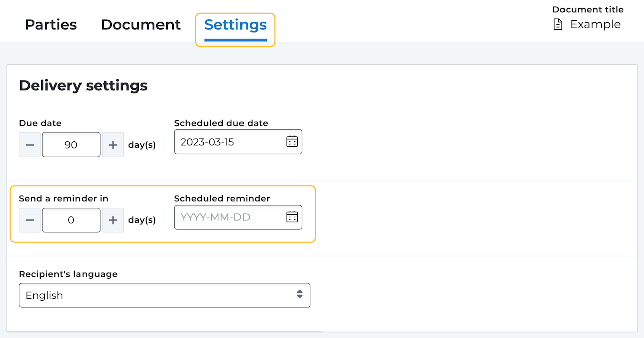The height and width of the screenshot is (338, 644).
Task: Click the Example document title text
Action: 595,24
